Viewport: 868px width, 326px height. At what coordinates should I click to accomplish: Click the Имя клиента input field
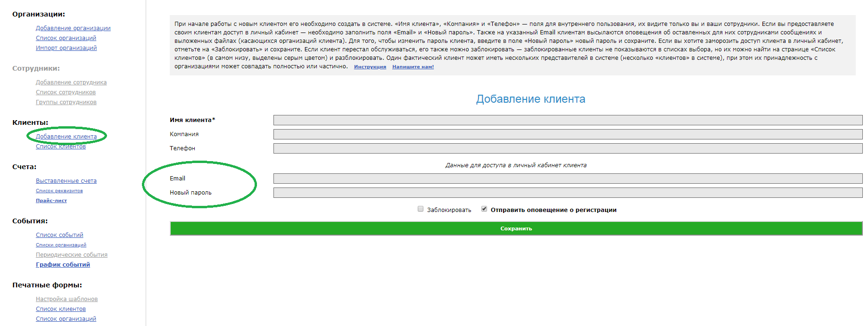tap(568, 120)
